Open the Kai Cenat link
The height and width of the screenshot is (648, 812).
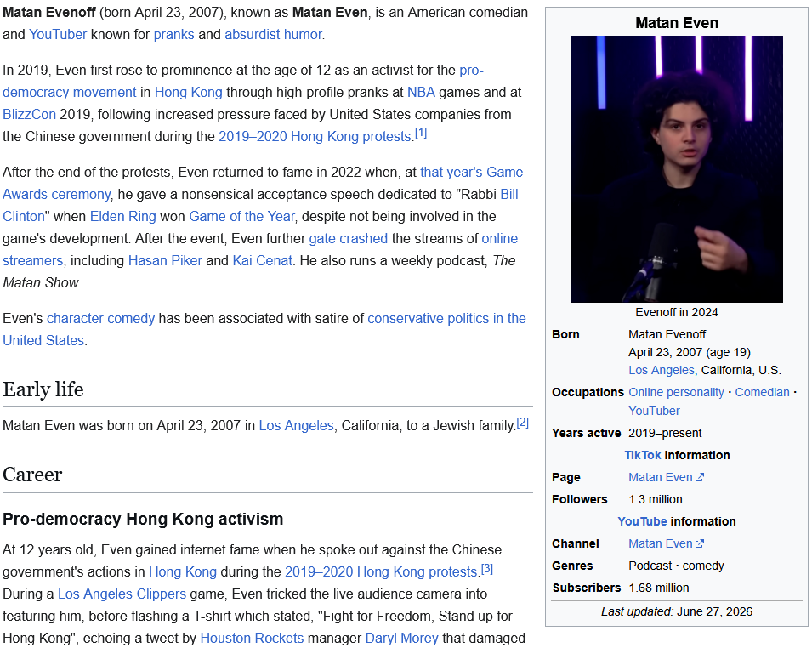262,260
